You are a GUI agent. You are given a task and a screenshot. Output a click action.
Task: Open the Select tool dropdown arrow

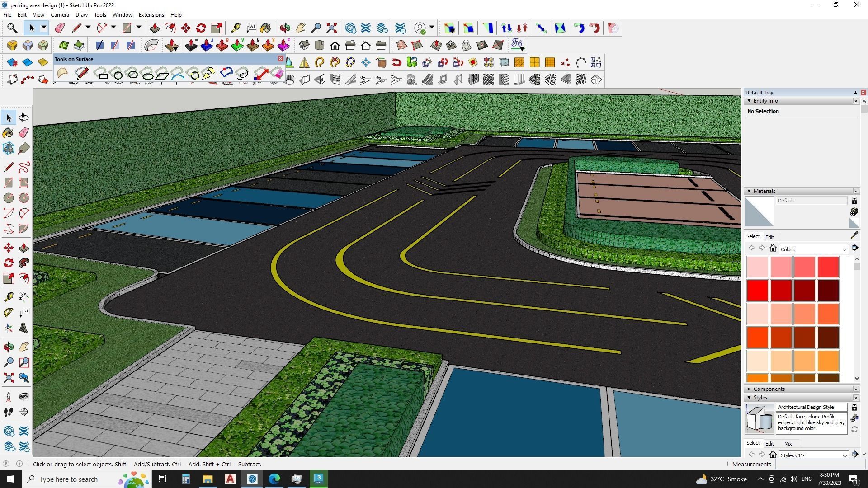43,28
